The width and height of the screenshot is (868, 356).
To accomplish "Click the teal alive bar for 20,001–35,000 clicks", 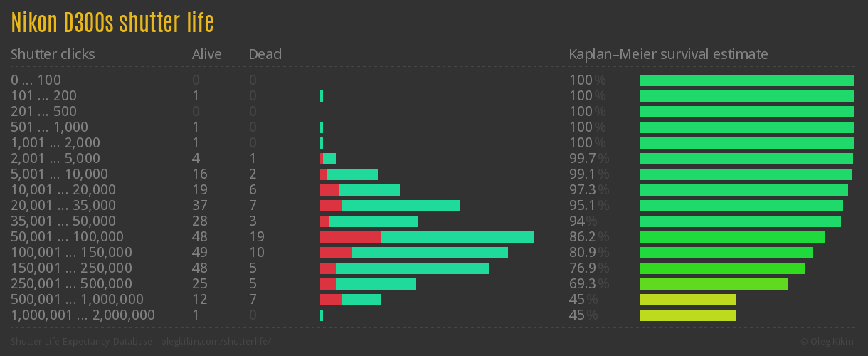I will coord(401,206).
